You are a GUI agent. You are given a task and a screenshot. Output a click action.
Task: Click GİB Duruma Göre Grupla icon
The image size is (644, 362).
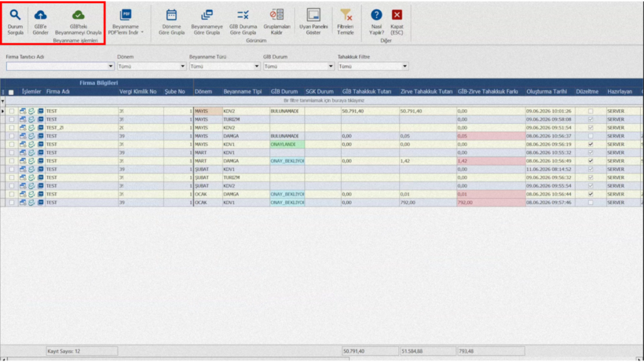click(243, 15)
